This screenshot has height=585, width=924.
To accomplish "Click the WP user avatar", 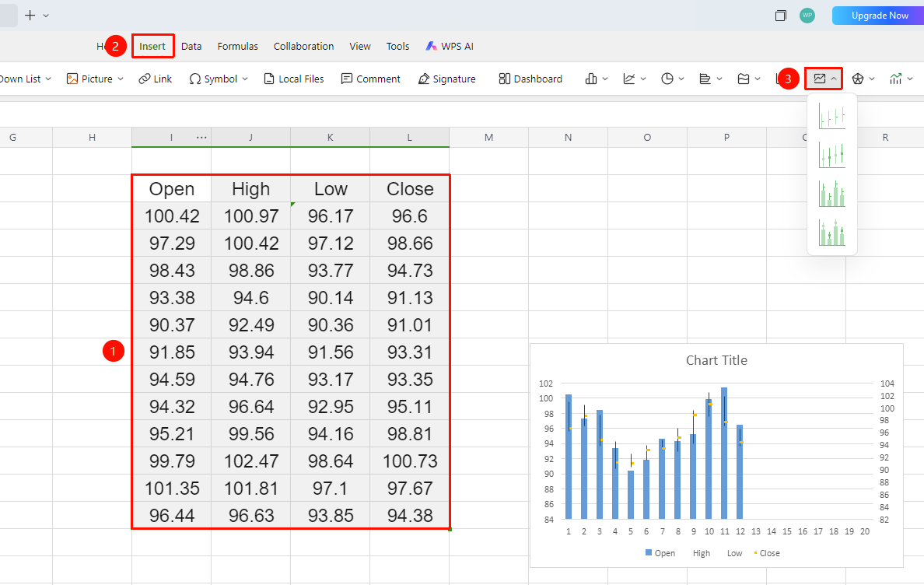I will coord(807,16).
